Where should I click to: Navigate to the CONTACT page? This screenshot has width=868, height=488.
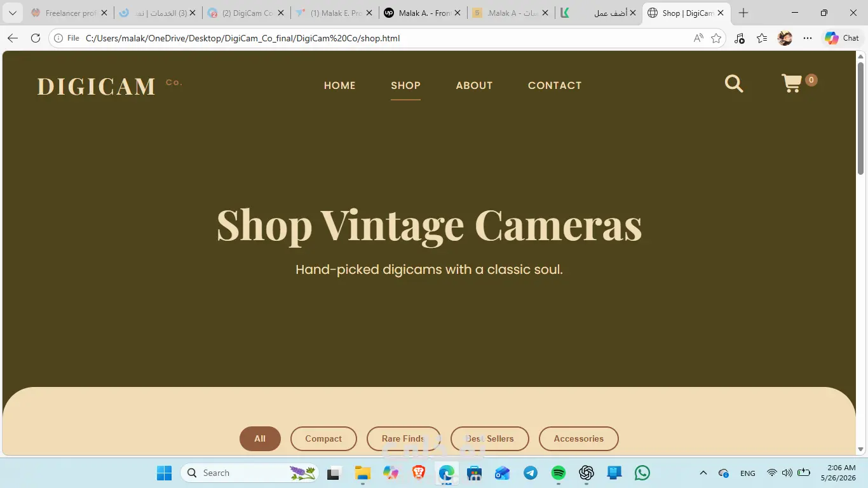click(555, 85)
